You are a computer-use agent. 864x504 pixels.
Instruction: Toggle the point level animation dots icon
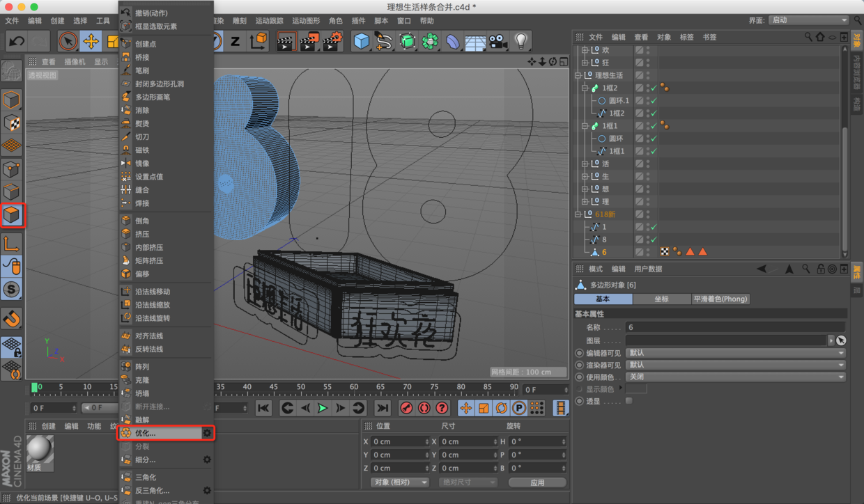(537, 408)
